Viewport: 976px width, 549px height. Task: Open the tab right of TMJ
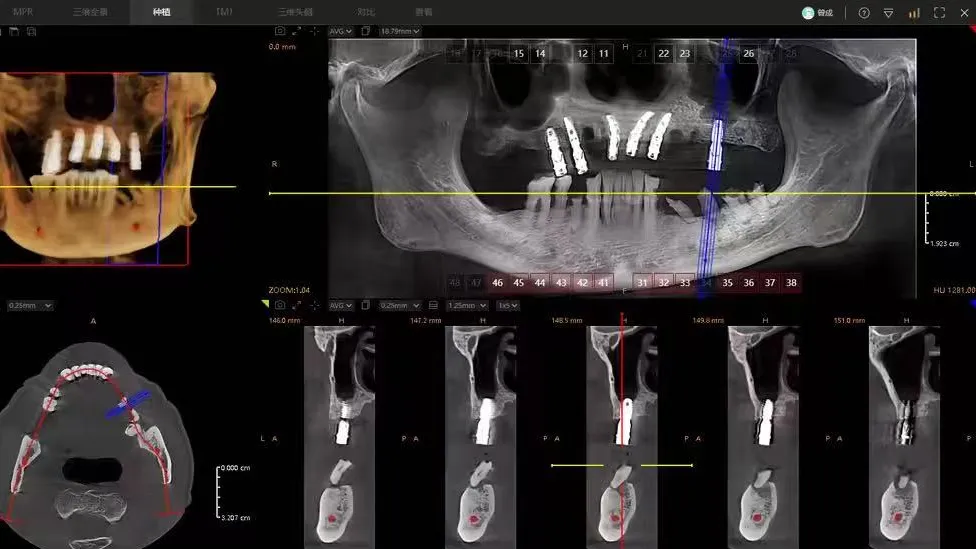(x=296, y=12)
